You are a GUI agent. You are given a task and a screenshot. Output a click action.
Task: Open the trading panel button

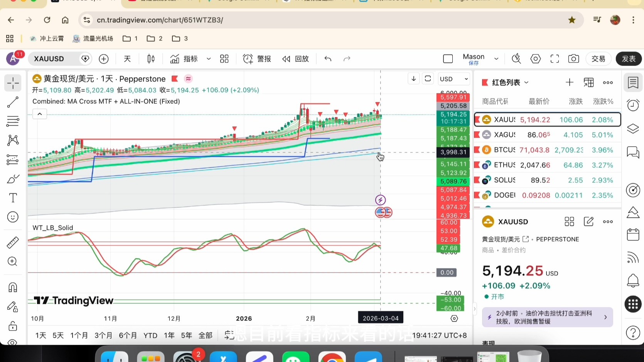click(598, 59)
